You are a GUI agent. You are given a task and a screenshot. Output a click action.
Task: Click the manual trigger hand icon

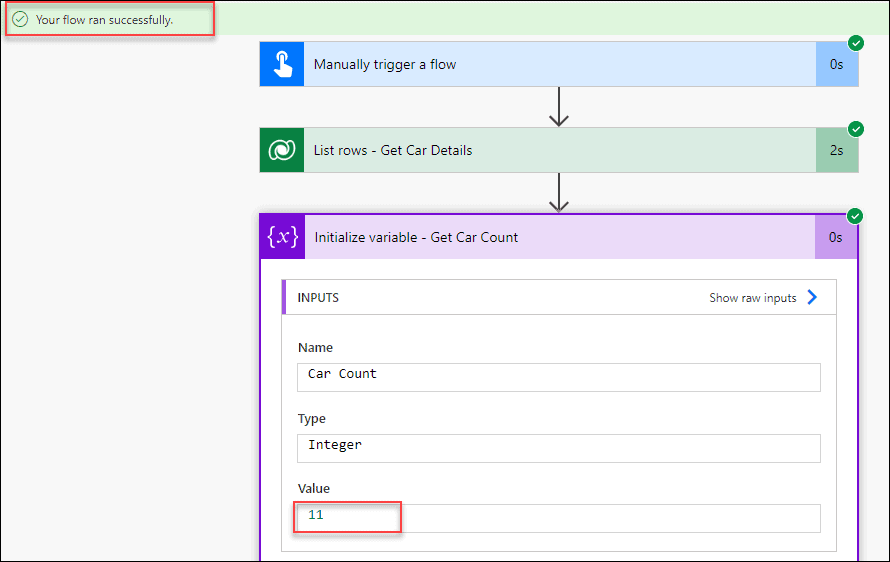[282, 64]
